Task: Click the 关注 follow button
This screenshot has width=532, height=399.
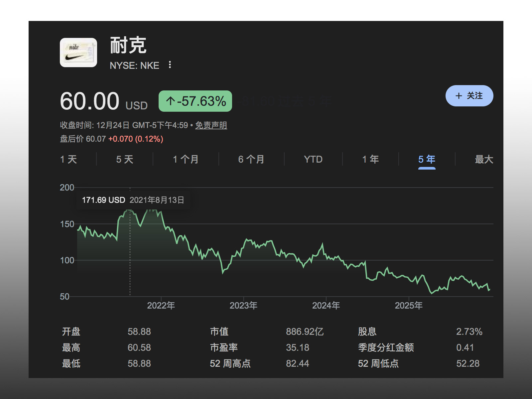Action: pyautogui.click(x=469, y=96)
